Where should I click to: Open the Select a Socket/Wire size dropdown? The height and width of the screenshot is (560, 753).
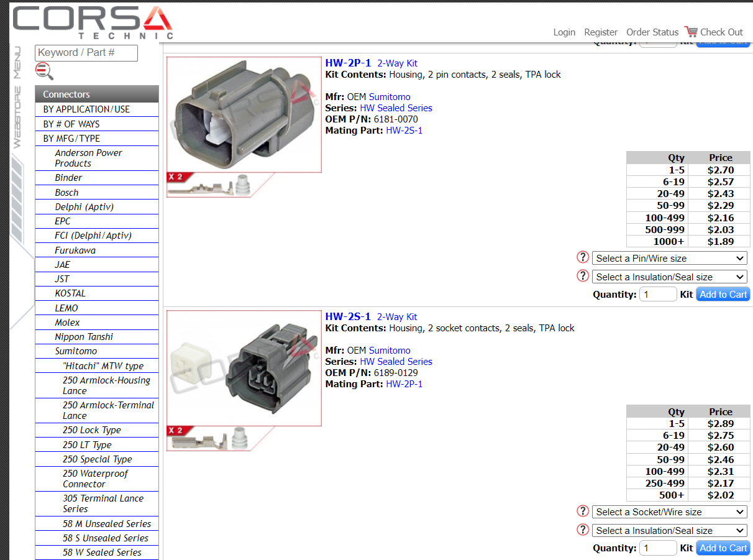[669, 512]
